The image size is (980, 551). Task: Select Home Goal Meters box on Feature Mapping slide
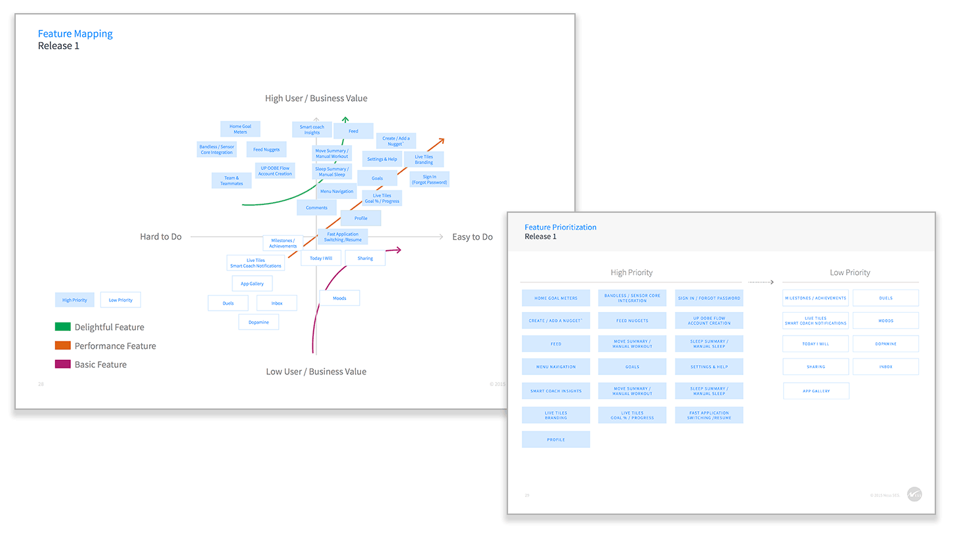click(240, 129)
